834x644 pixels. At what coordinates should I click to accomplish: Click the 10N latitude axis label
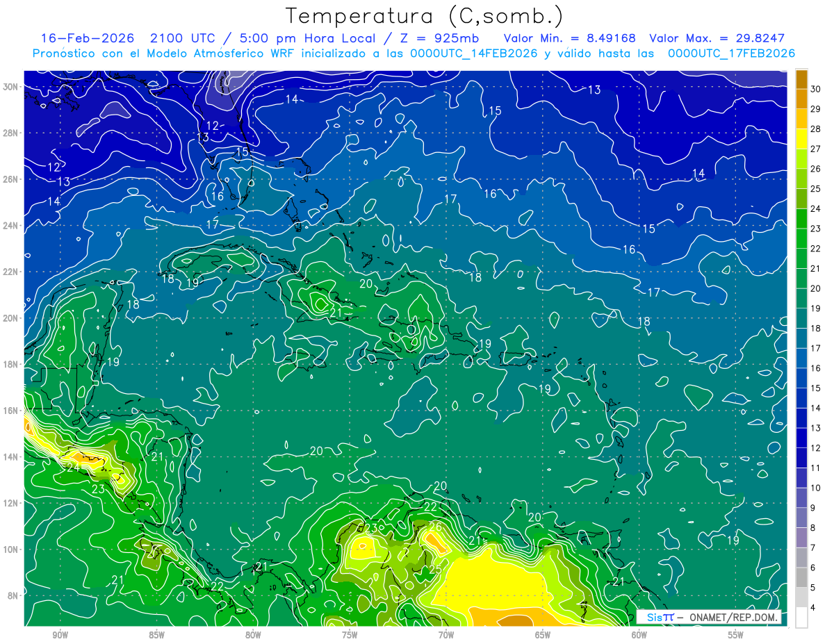pyautogui.click(x=12, y=549)
